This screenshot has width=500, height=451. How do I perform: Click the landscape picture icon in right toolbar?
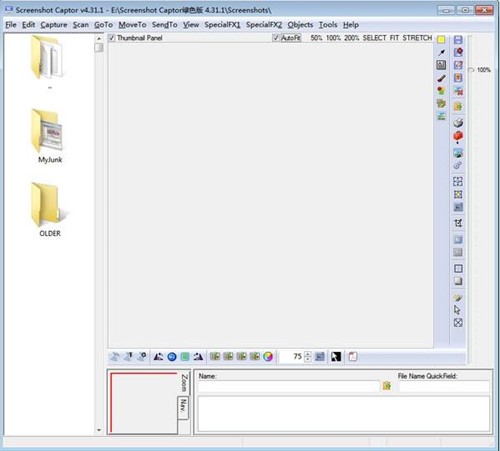click(x=458, y=153)
